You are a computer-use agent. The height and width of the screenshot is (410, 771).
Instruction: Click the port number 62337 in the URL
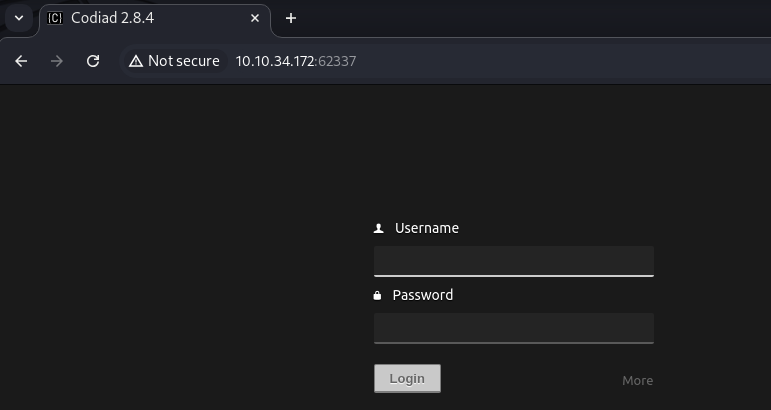click(x=337, y=61)
